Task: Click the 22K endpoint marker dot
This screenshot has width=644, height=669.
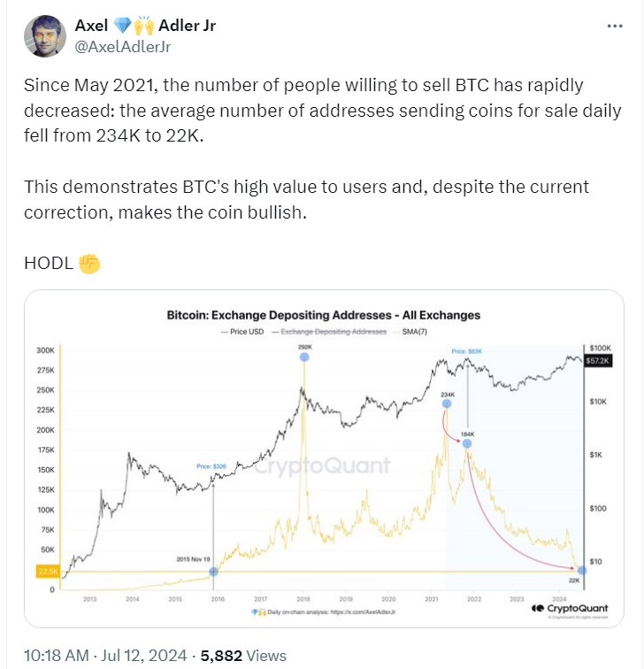Action: (581, 571)
